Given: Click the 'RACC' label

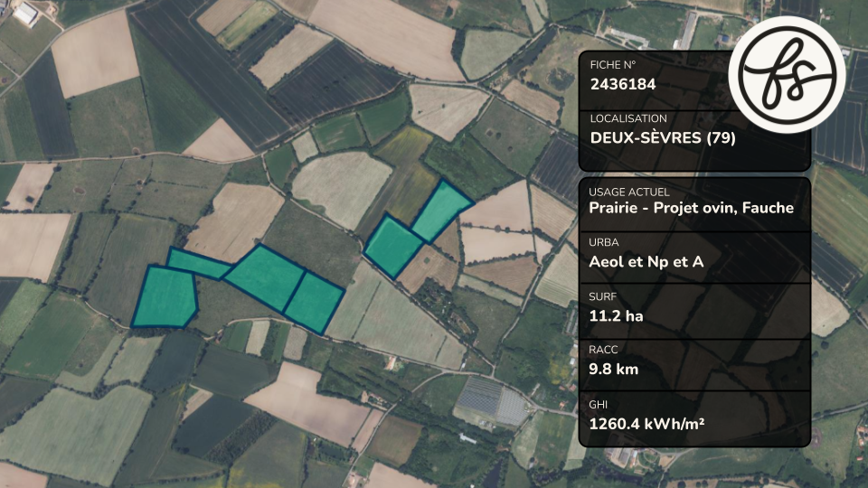Looking at the screenshot, I should click(x=603, y=350).
